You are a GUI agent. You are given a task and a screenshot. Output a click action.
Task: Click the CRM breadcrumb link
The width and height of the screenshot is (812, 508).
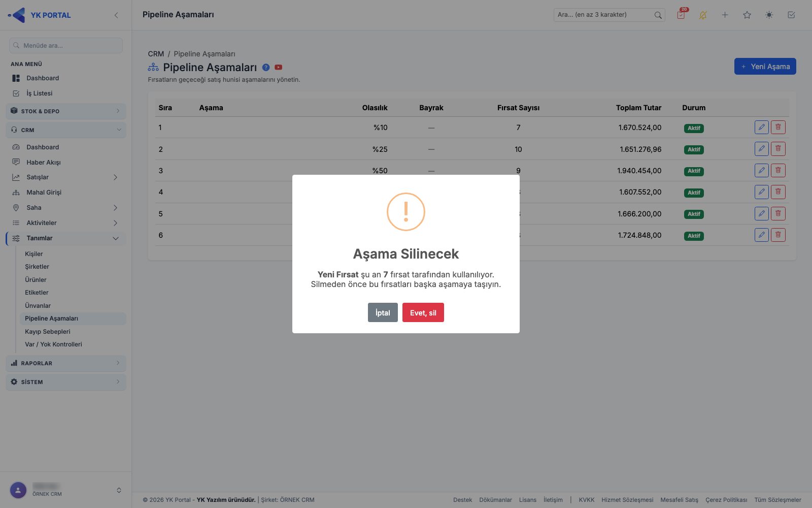click(x=156, y=54)
